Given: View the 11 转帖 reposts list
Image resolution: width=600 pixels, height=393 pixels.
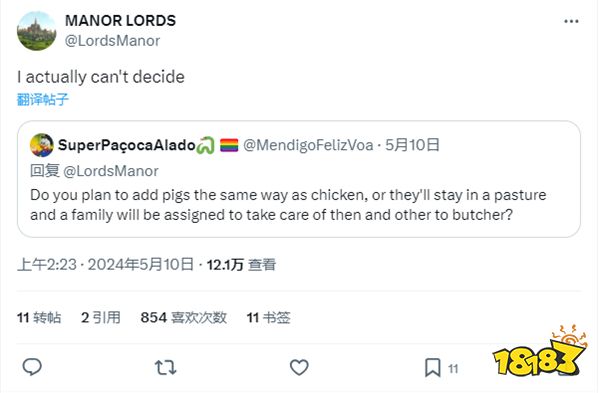Looking at the screenshot, I should pos(39,317).
